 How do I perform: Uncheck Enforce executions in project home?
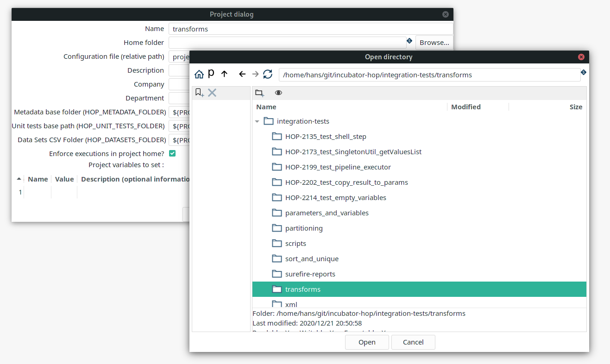172,154
